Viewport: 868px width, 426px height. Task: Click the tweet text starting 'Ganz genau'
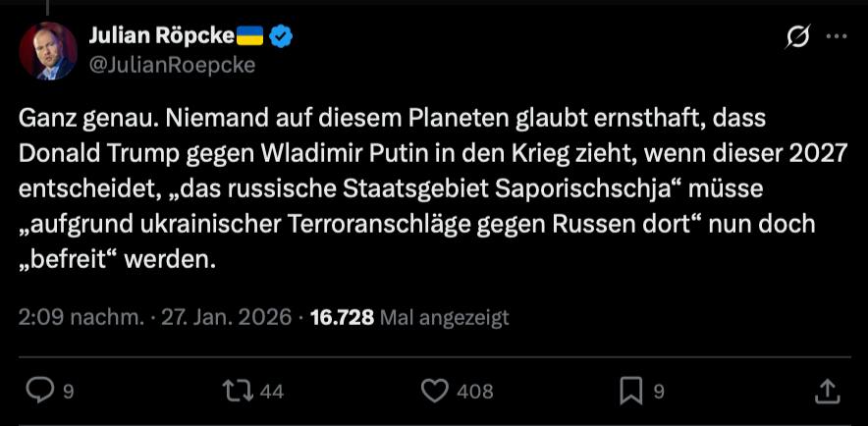tap(393, 188)
